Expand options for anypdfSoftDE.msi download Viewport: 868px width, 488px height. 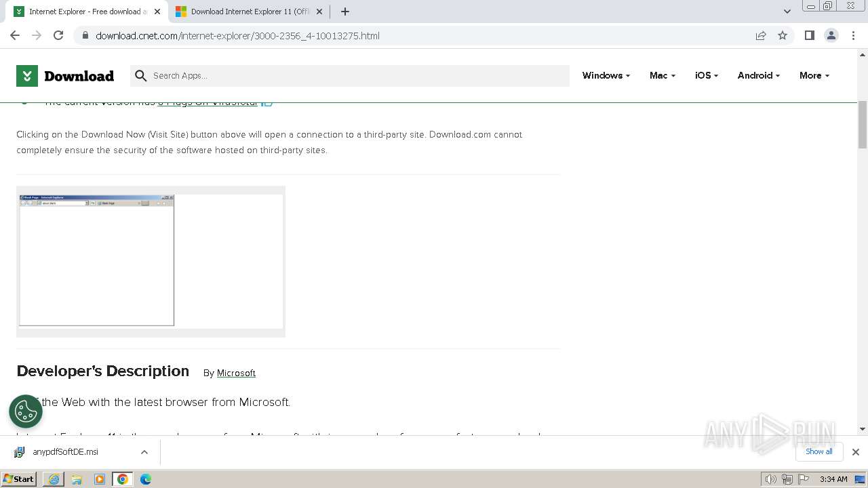(144, 452)
